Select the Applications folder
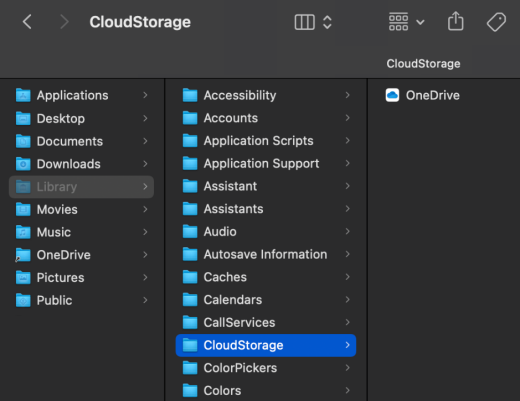 (81, 96)
